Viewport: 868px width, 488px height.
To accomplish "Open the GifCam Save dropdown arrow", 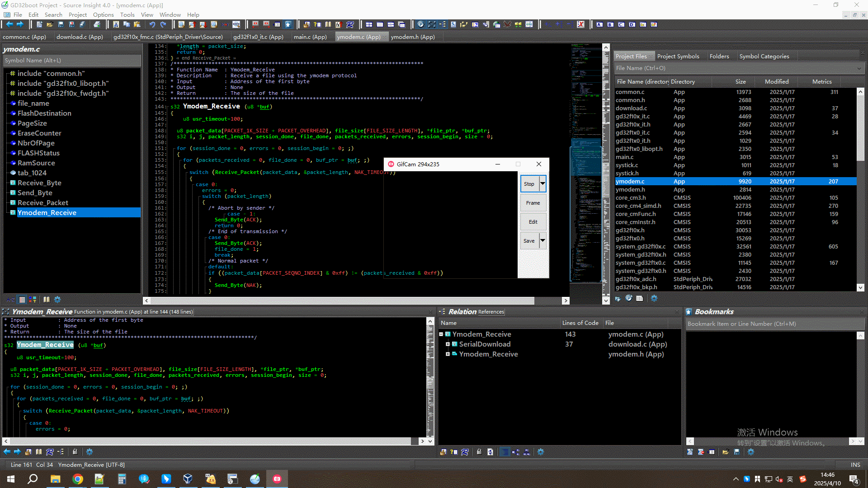I will click(542, 240).
